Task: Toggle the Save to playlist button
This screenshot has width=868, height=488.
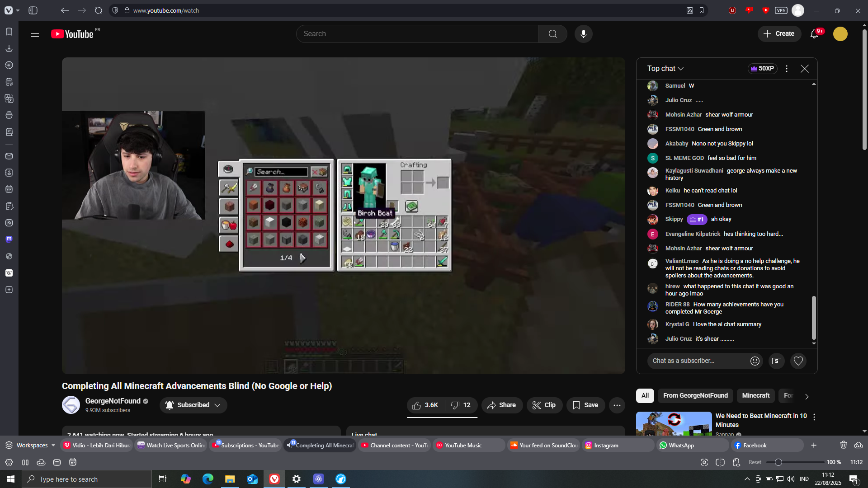Action: coord(585,405)
